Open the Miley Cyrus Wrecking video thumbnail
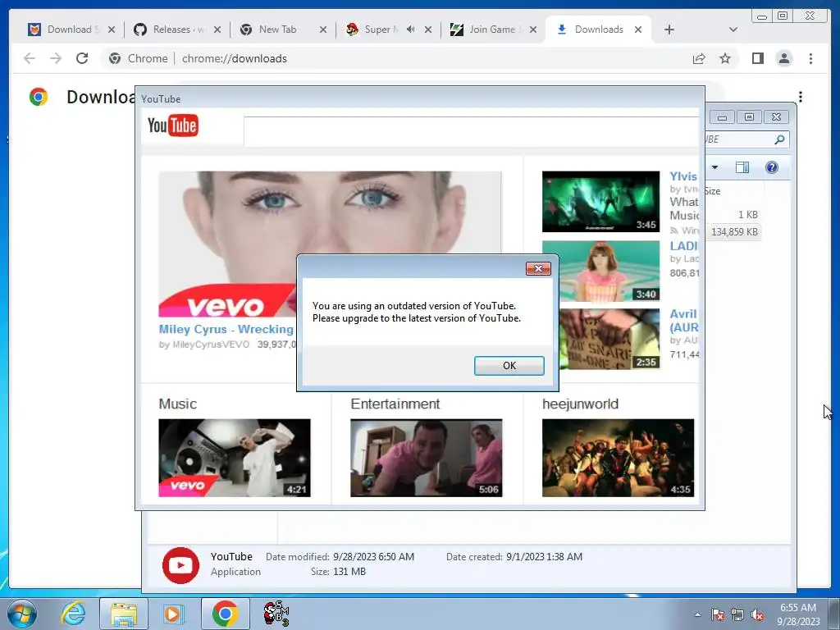 point(330,244)
